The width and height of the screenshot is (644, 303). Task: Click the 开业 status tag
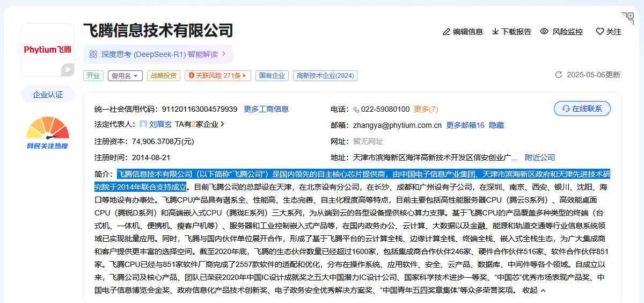pos(93,76)
